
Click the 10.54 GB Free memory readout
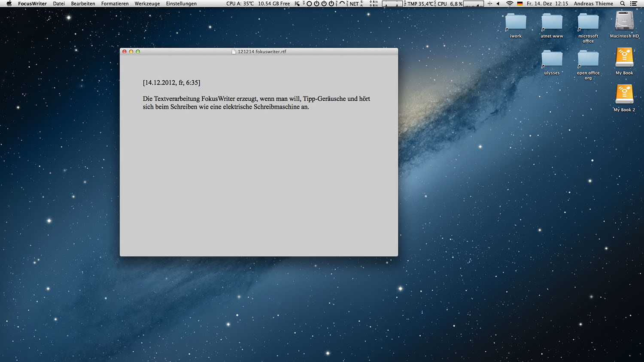click(274, 3)
